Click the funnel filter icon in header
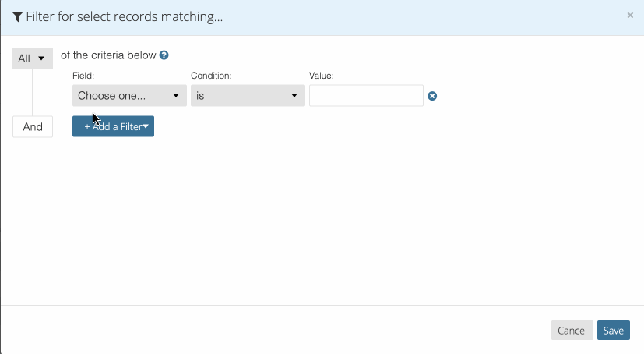The width and height of the screenshot is (644, 354). (18, 17)
